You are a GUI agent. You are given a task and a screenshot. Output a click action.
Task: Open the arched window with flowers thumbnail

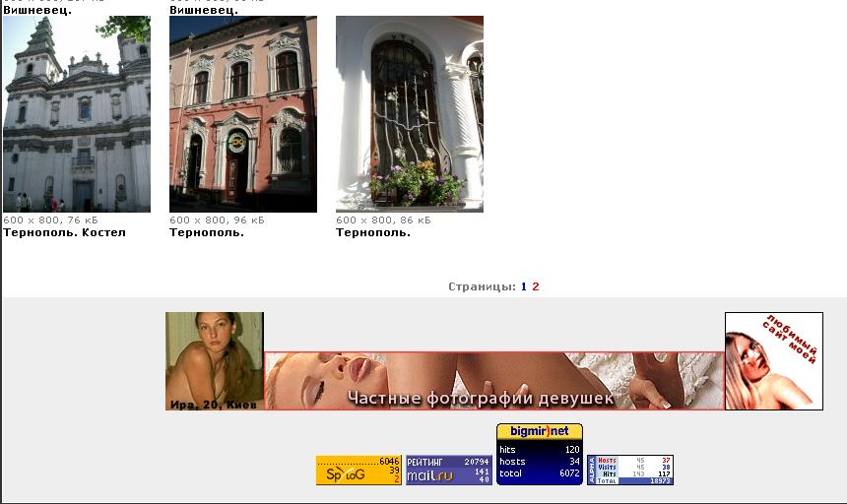pos(410,113)
